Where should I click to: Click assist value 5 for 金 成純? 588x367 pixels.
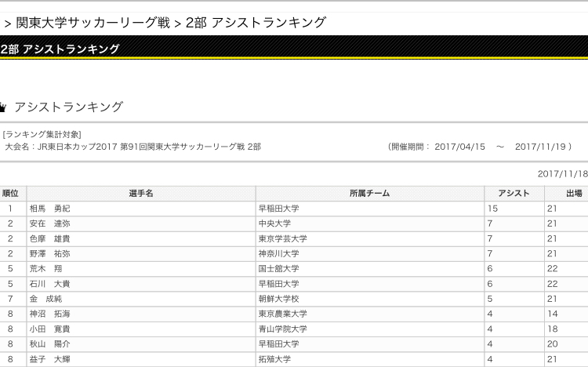tap(490, 299)
